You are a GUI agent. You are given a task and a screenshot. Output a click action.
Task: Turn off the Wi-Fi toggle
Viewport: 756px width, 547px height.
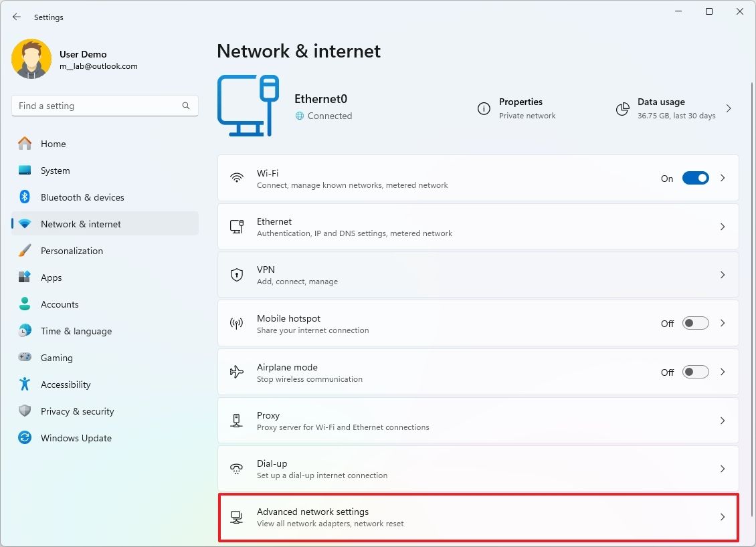695,178
